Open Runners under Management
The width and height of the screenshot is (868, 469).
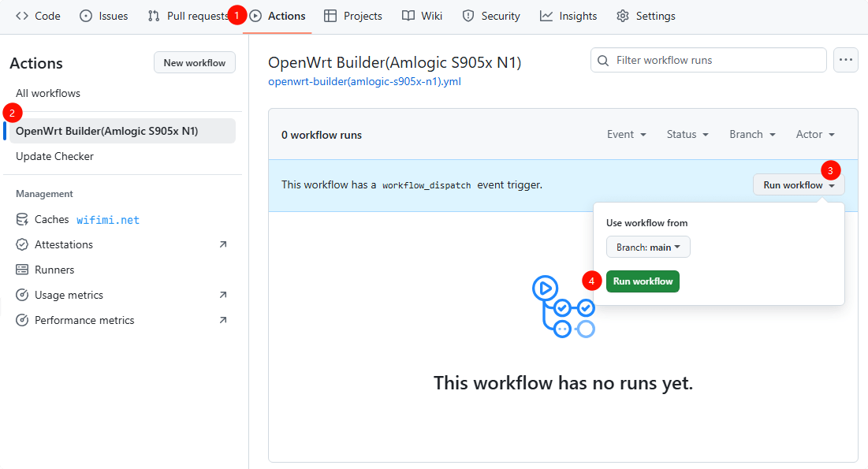(x=54, y=270)
